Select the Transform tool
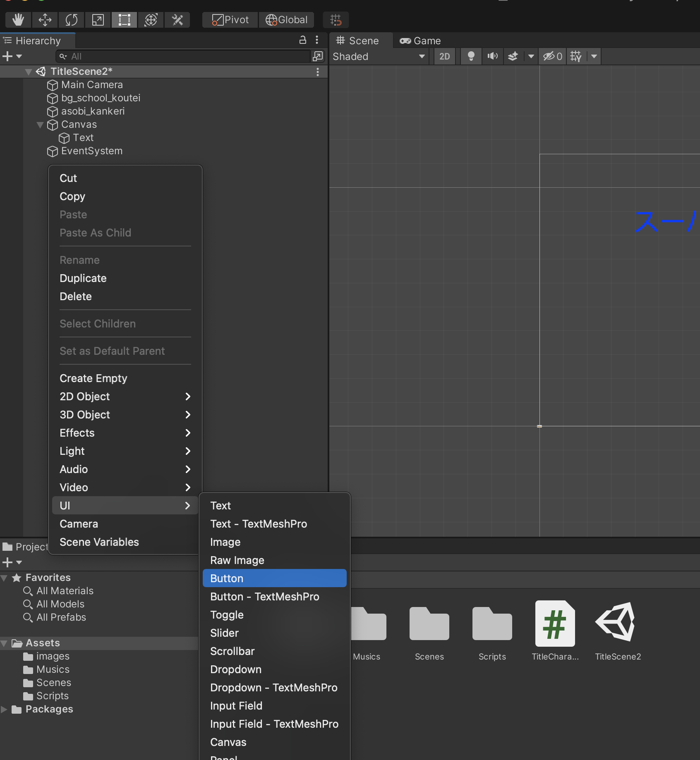Viewport: 700px width, 760px height. (x=151, y=19)
